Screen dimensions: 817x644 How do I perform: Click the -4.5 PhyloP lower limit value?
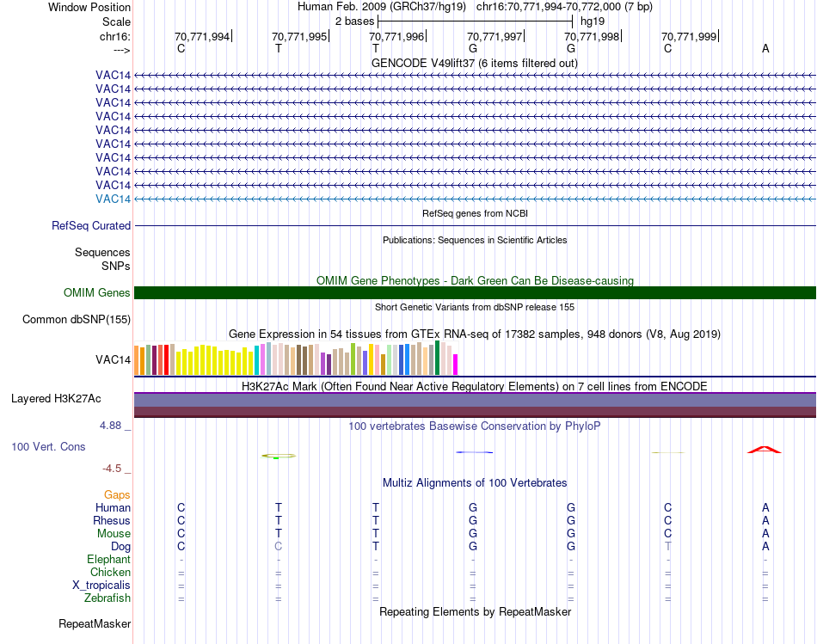click(112, 469)
